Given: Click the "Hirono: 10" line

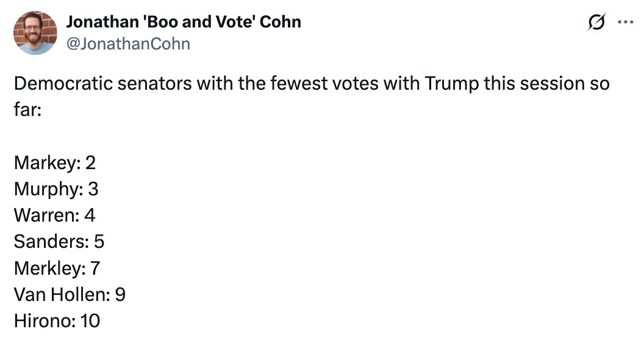Looking at the screenshot, I should tap(57, 321).
